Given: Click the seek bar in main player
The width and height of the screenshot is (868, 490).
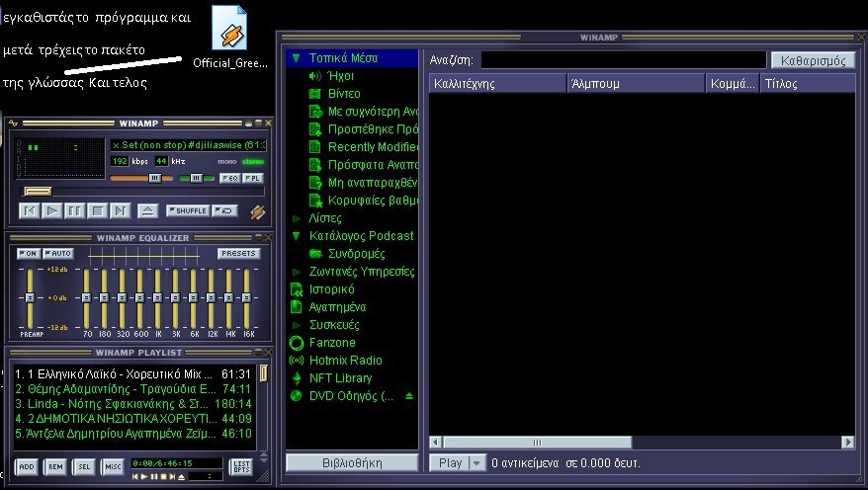Looking at the screenshot, I should coord(142,192).
